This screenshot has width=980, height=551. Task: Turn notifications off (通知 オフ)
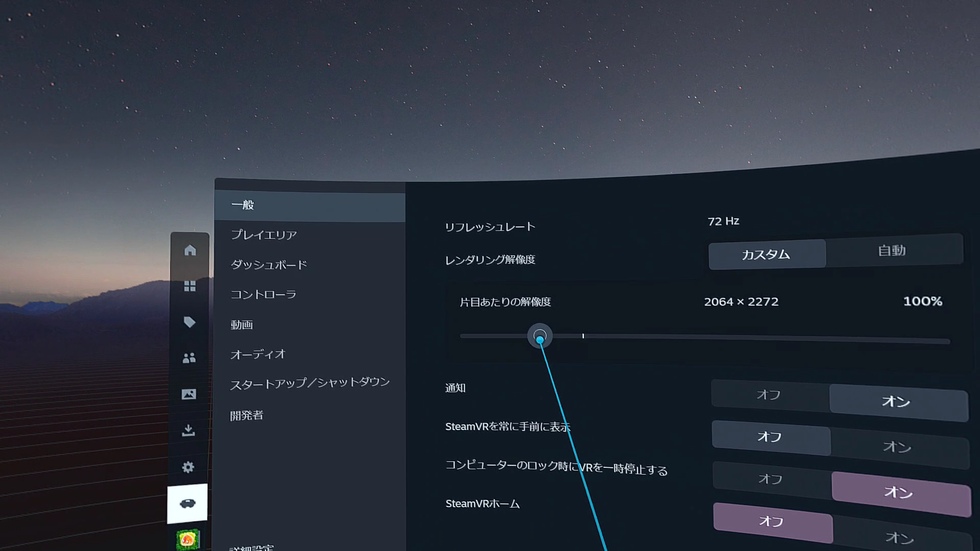click(x=769, y=395)
